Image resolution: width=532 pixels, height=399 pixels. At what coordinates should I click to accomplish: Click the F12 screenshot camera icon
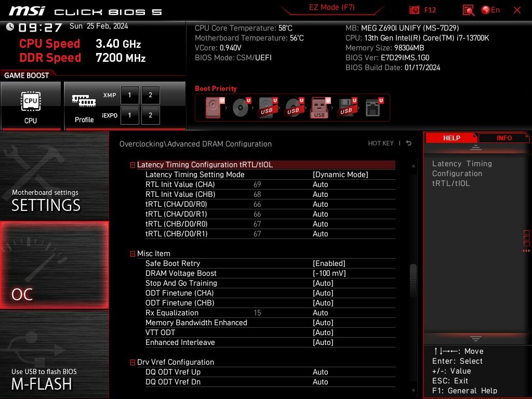414,10
